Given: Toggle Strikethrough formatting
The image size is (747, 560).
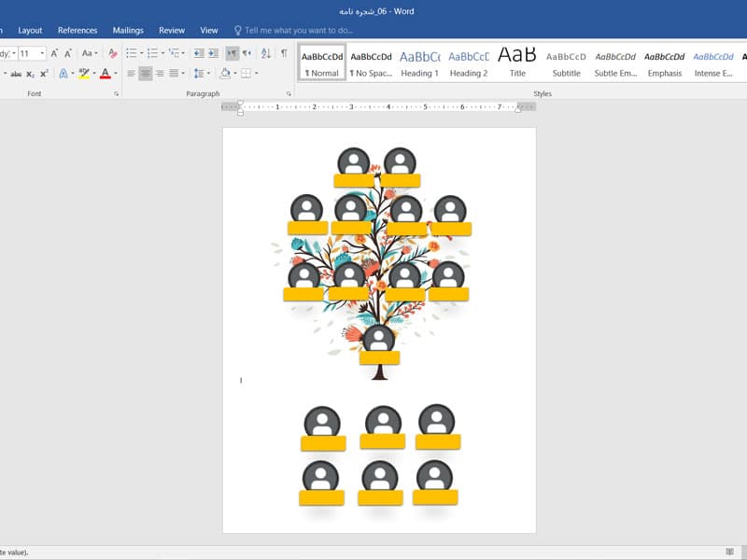Looking at the screenshot, I should click(16, 74).
